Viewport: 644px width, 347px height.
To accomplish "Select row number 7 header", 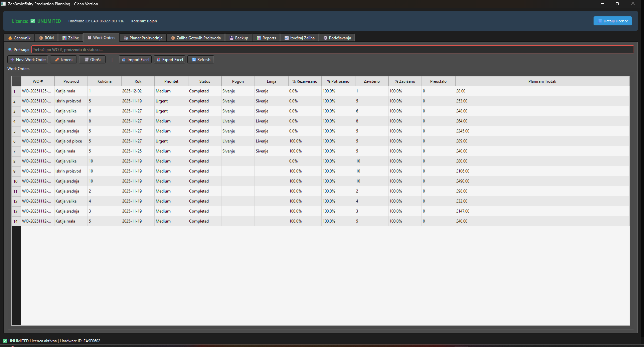I will (x=16, y=151).
